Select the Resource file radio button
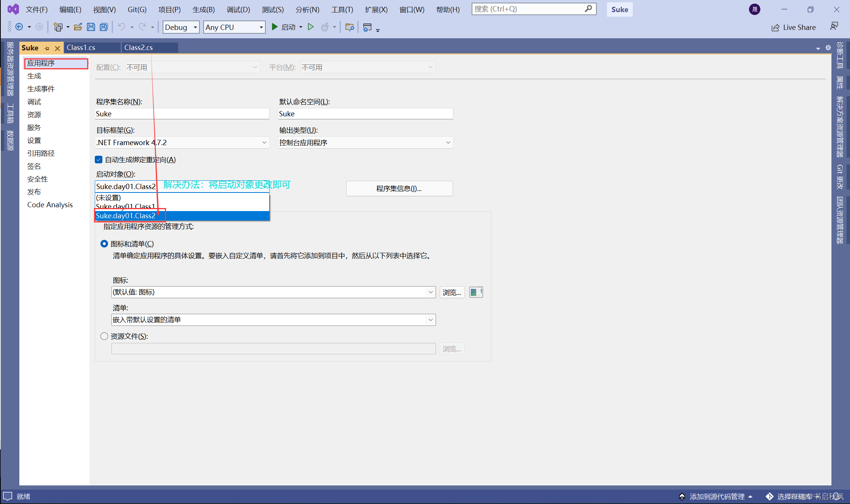Image resolution: width=850 pixels, height=504 pixels. tap(104, 336)
